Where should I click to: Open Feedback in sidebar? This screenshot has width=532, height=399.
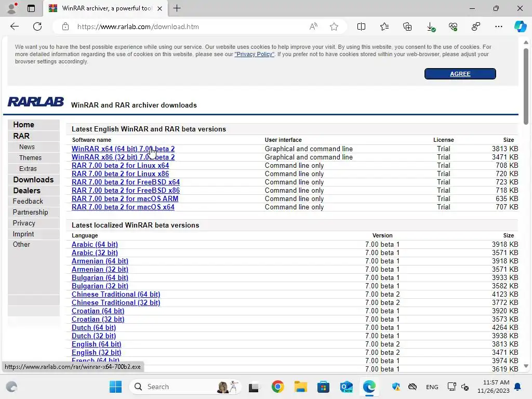[28, 201]
